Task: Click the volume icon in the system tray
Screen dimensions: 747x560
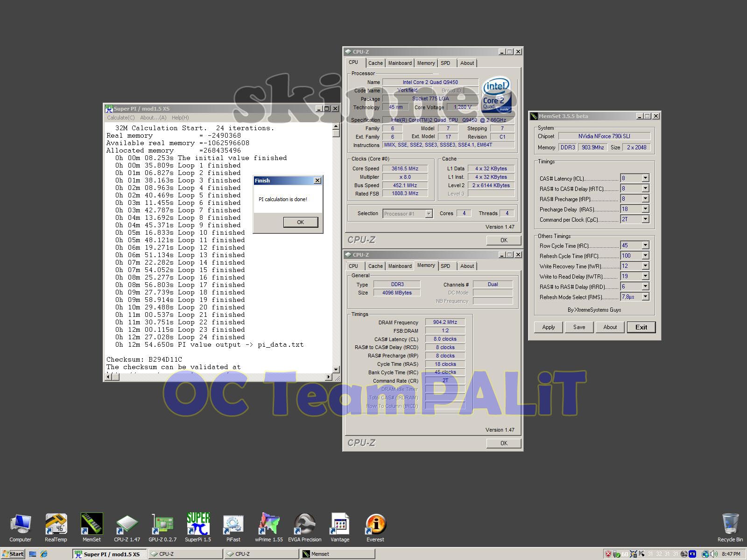Action: [714, 554]
